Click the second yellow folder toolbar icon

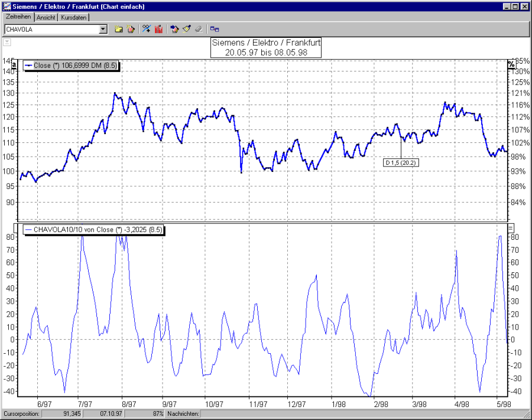pos(131,28)
